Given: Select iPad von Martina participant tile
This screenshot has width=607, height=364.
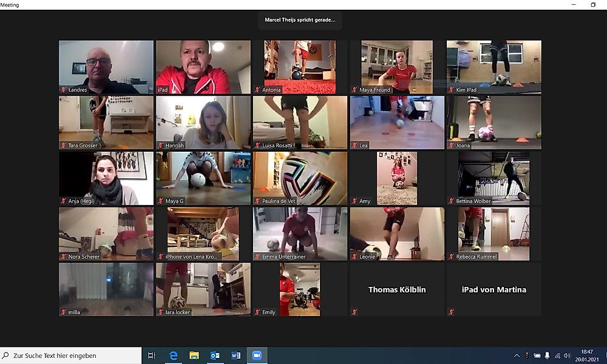Looking at the screenshot, I should click(494, 290).
